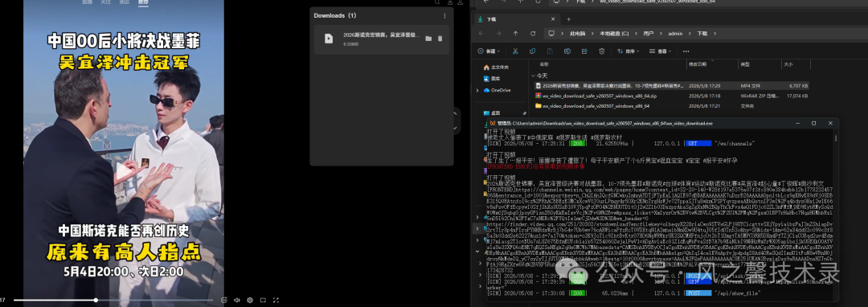Image resolution: width=868 pixels, height=307 pixels.
Task: Copy selected file using toolbar copy icon
Action: [x=533, y=51]
